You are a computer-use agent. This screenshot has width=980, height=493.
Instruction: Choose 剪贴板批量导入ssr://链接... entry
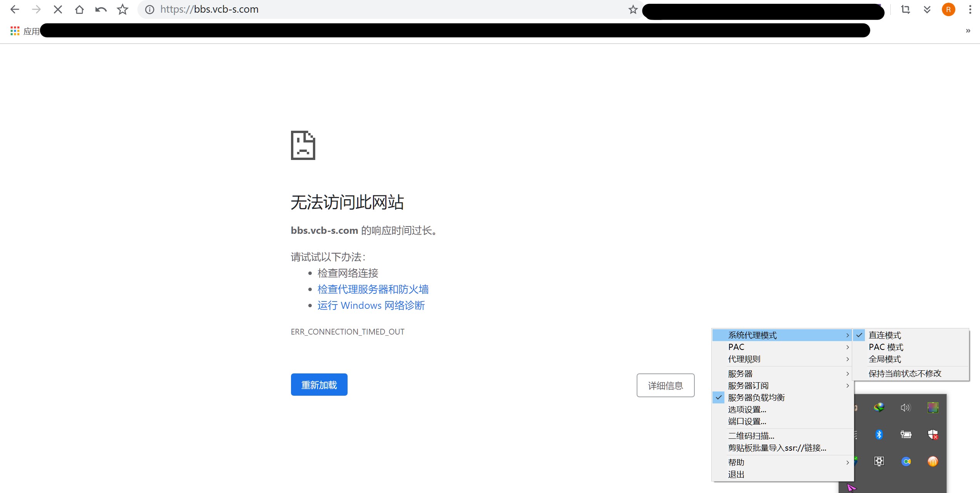[x=782, y=448]
